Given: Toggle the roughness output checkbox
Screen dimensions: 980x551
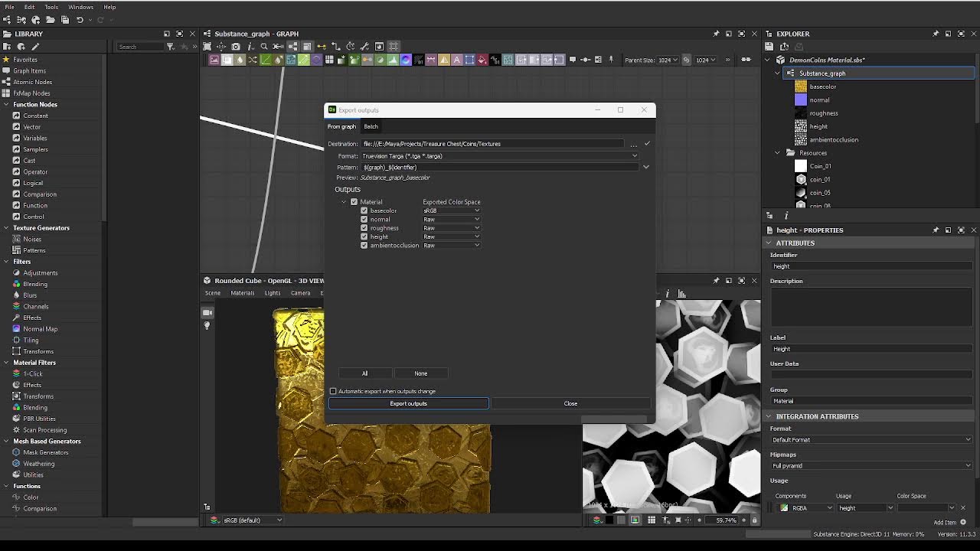Looking at the screenshot, I should [x=364, y=228].
